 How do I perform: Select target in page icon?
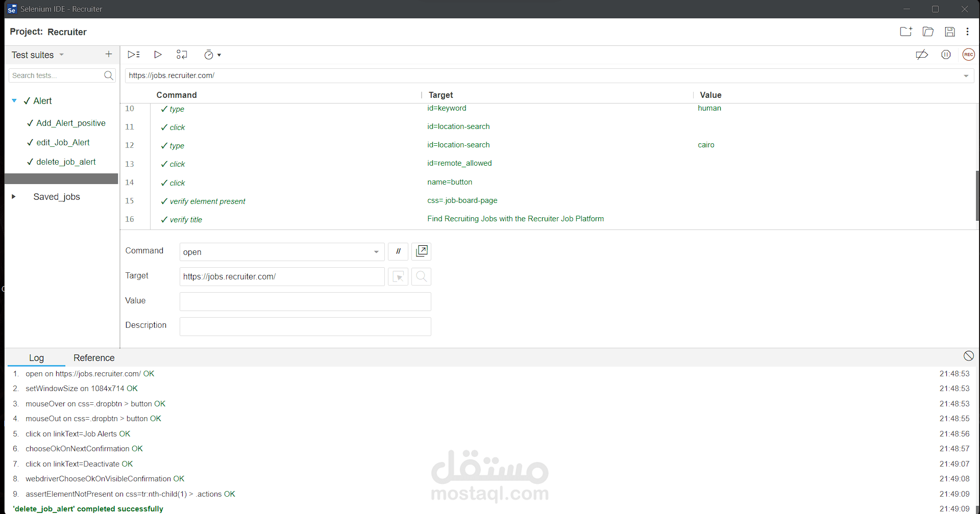tap(398, 276)
